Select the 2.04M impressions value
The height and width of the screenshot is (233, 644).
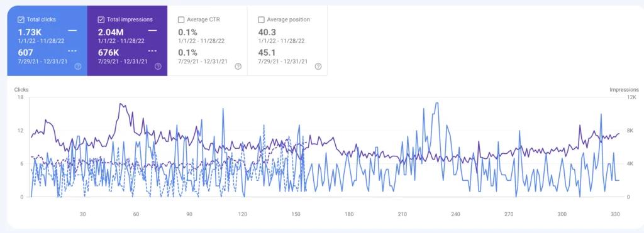pyautogui.click(x=111, y=32)
